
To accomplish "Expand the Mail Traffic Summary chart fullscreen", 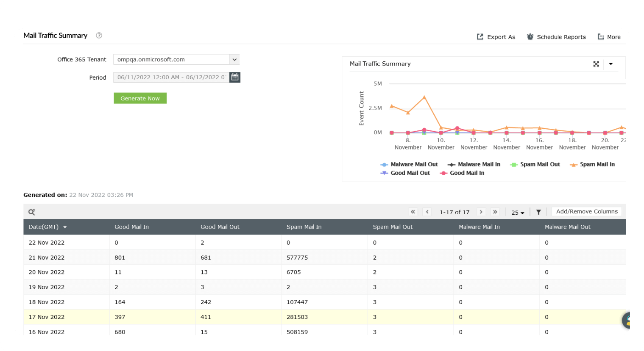I will pos(596,64).
